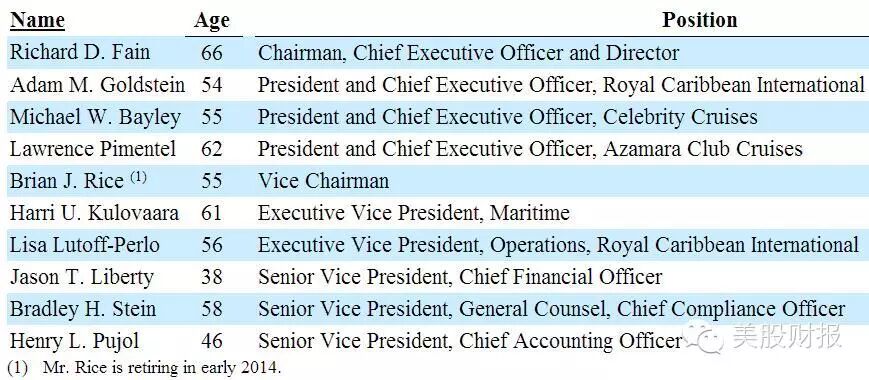Click the Brian J. Rice name
Viewport: 869px width, 380px height.
coord(67,181)
